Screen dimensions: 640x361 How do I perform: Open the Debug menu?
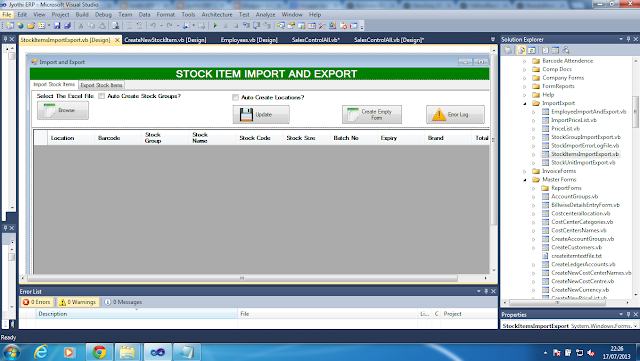pyautogui.click(x=103, y=14)
